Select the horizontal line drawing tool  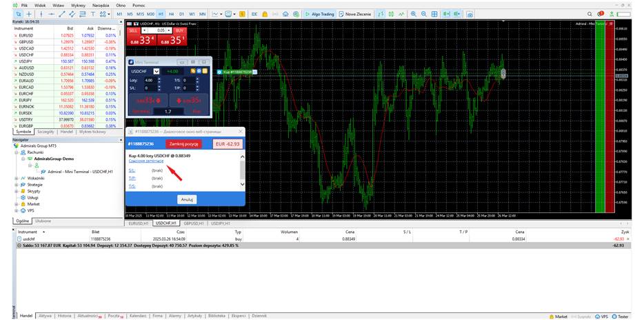[x=51, y=14]
